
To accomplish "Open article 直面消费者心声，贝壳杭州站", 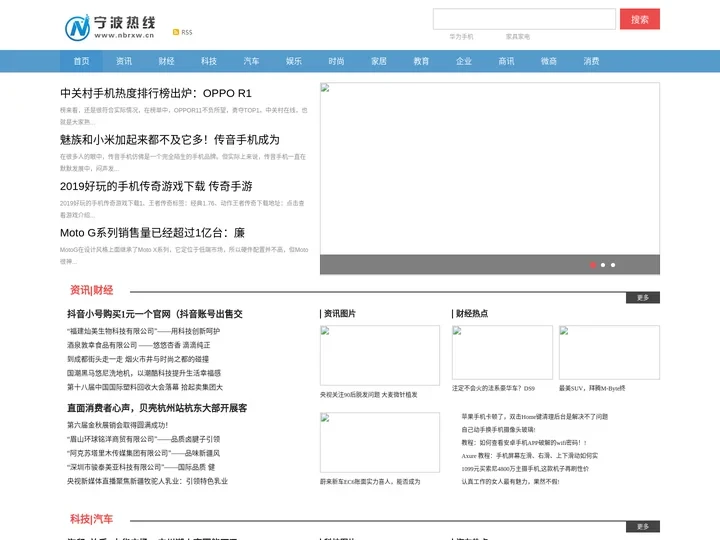I will [x=157, y=408].
